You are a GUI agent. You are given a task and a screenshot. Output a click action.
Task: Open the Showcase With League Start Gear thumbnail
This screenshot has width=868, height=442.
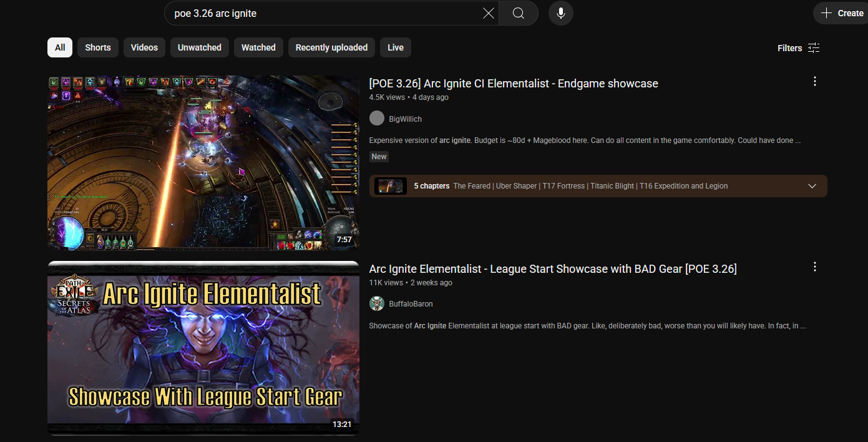pos(203,348)
